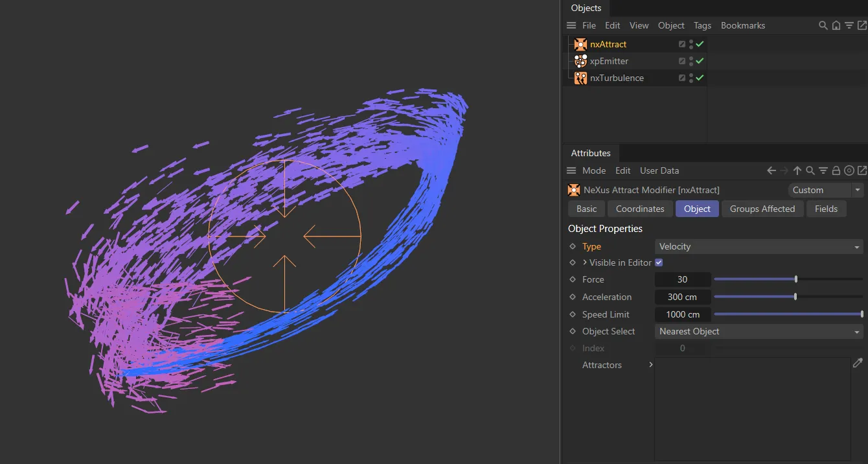Open the Bookmarks menu
Image resolution: width=868 pixels, height=464 pixels.
point(742,25)
